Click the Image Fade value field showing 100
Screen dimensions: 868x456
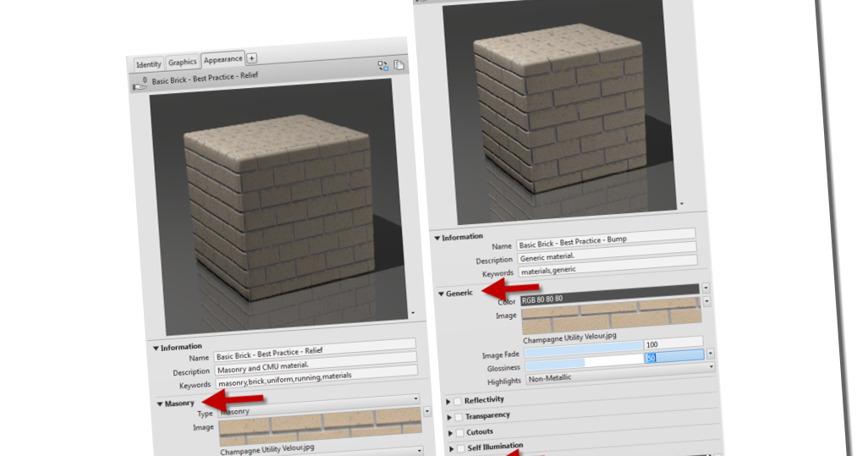tap(673, 343)
